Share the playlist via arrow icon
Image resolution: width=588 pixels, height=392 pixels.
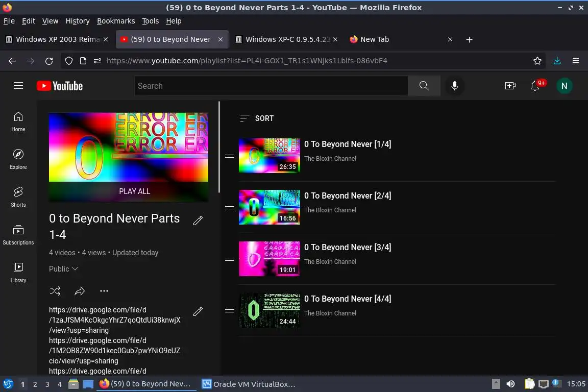tap(80, 291)
